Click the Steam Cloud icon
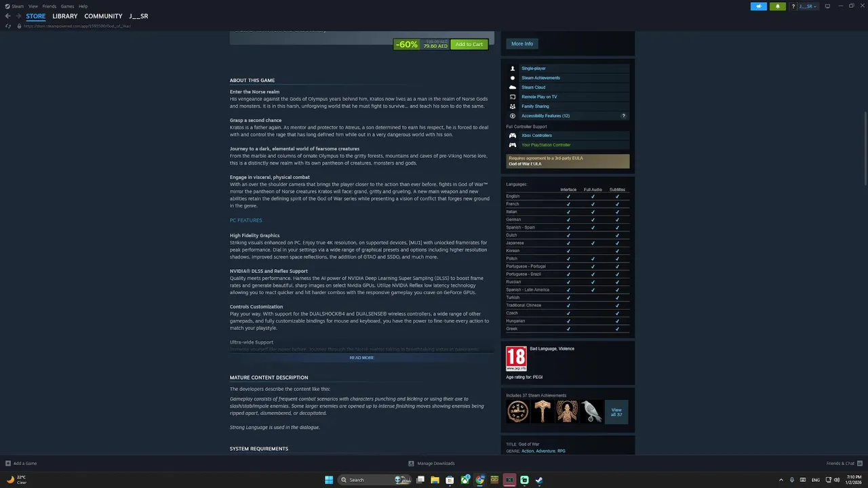 coord(513,87)
